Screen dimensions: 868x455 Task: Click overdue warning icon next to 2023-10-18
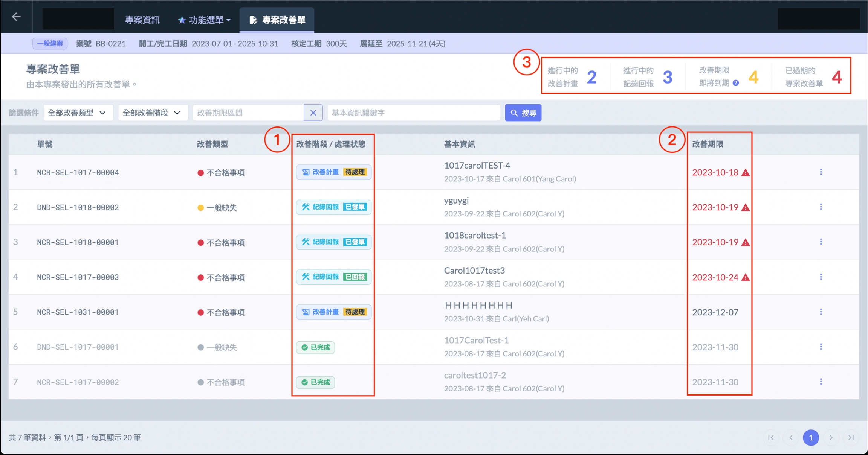746,173
